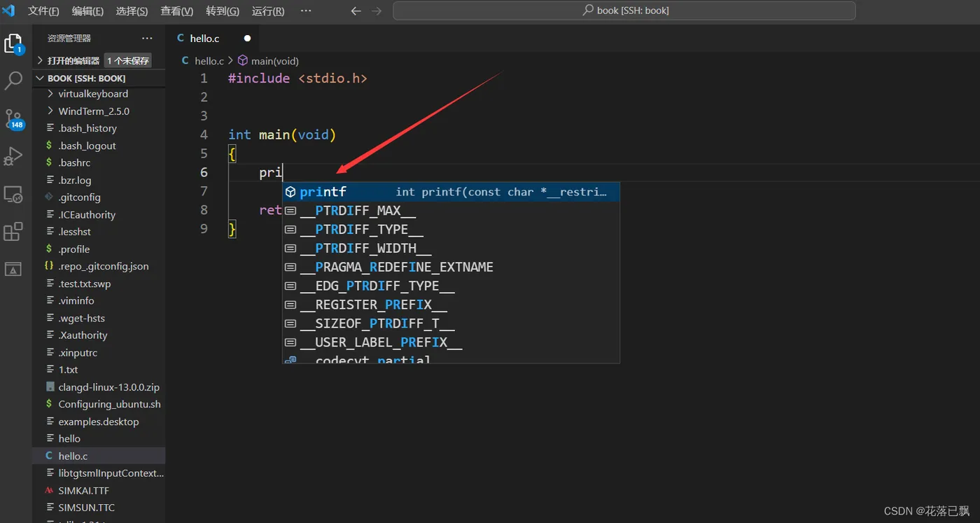Choose __REGISTER_PREFIX__ suggestion
The image size is (980, 523).
(451, 305)
